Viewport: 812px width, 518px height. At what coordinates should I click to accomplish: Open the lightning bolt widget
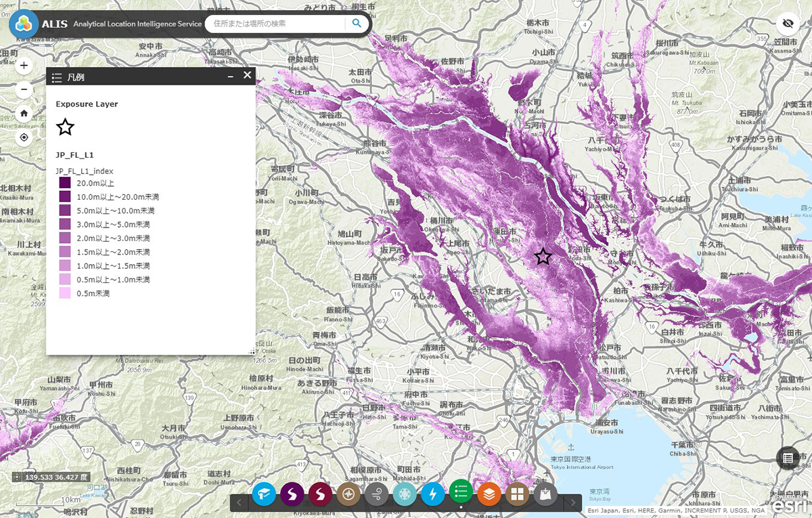[x=433, y=494]
